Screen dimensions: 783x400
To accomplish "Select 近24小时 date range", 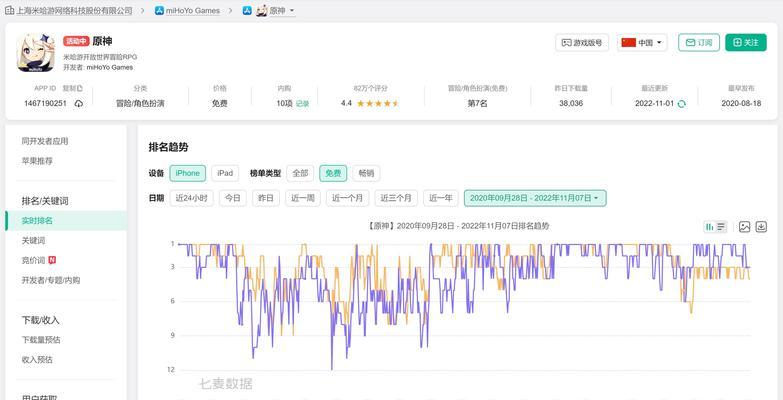I will (x=191, y=198).
